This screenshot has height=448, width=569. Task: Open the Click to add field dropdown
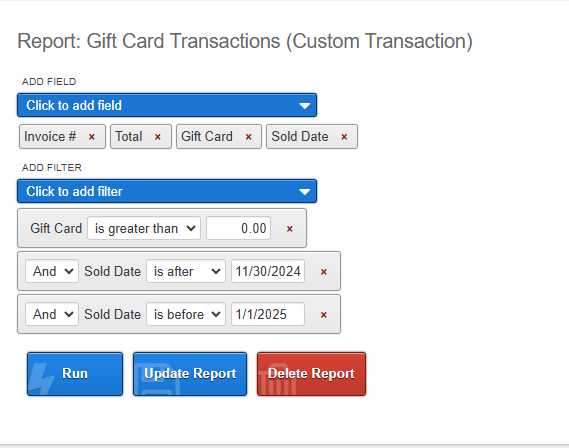(167, 105)
